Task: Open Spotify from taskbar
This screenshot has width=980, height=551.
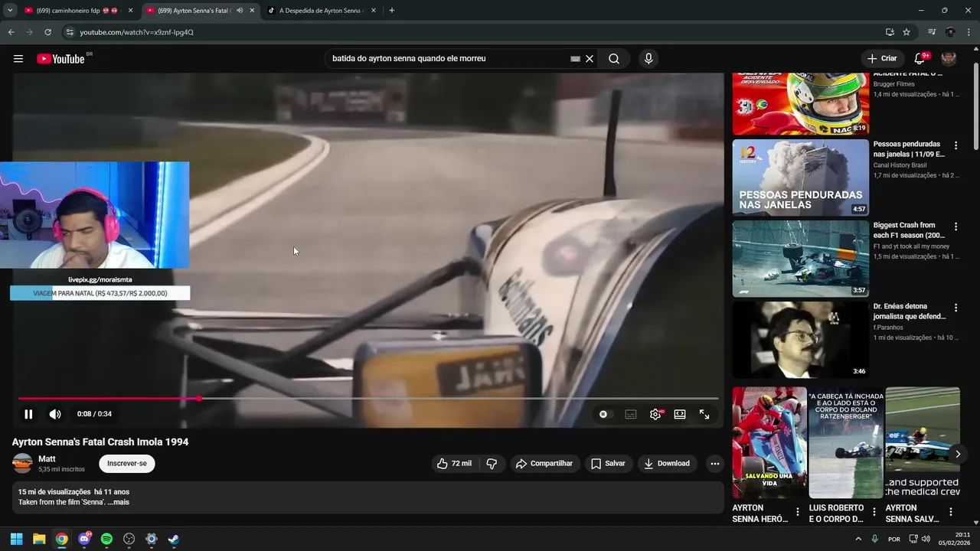Action: [106, 539]
